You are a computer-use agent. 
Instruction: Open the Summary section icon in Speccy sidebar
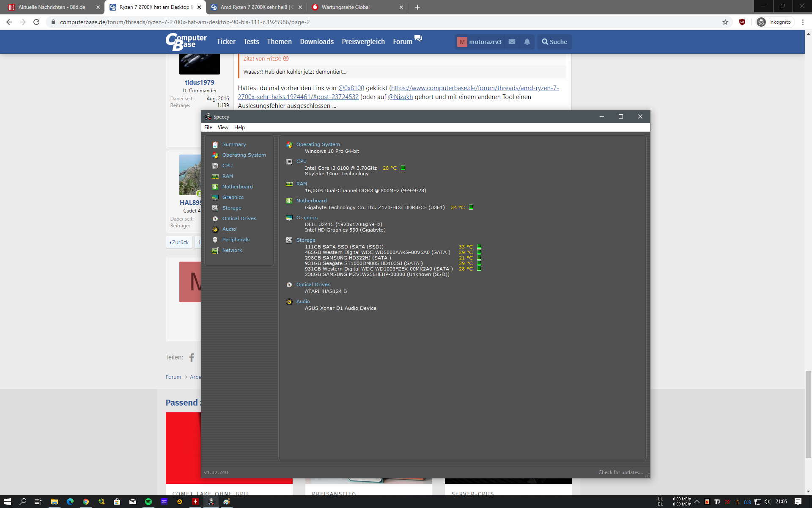coord(215,144)
